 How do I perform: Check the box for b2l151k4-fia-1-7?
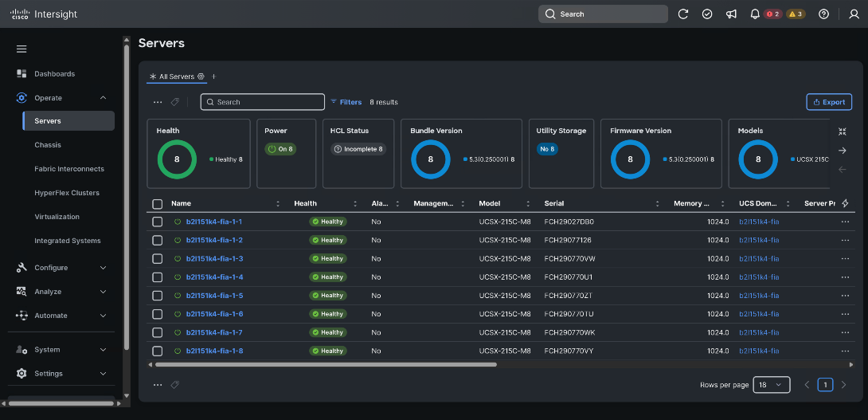click(x=157, y=332)
